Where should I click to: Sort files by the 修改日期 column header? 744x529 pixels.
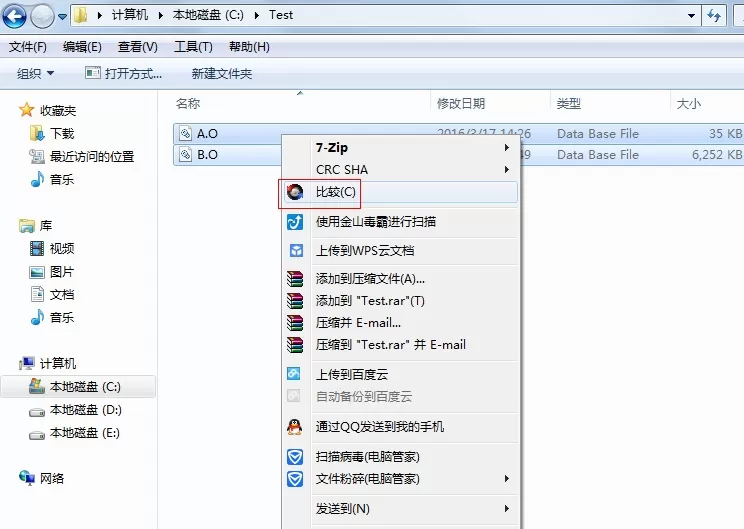[461, 103]
